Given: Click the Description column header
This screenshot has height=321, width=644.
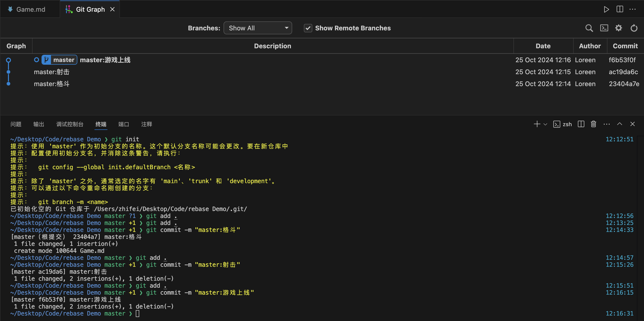Looking at the screenshot, I should (273, 46).
